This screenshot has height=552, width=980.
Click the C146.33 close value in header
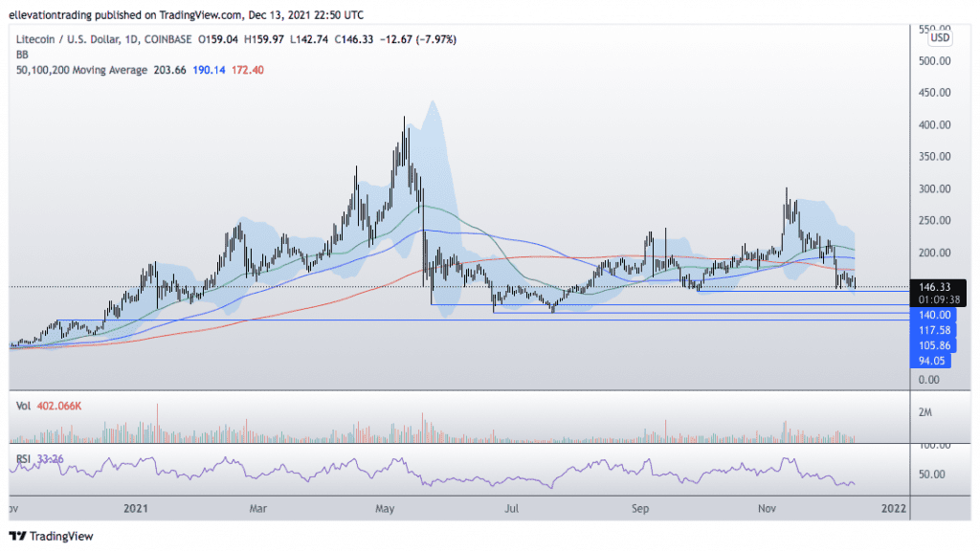point(354,39)
